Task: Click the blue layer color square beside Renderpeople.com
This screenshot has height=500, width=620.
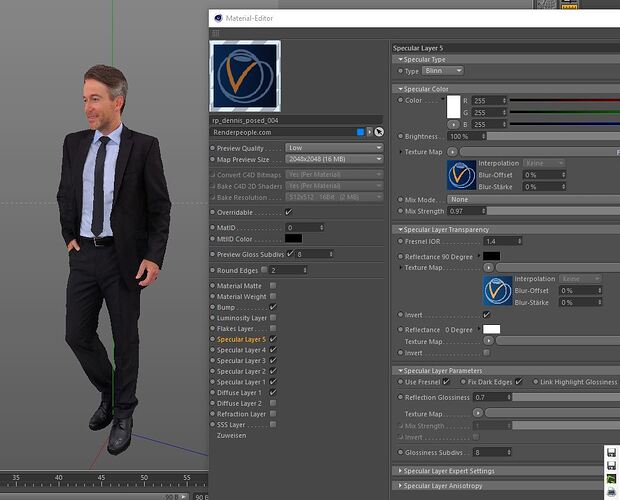Action: 360,132
